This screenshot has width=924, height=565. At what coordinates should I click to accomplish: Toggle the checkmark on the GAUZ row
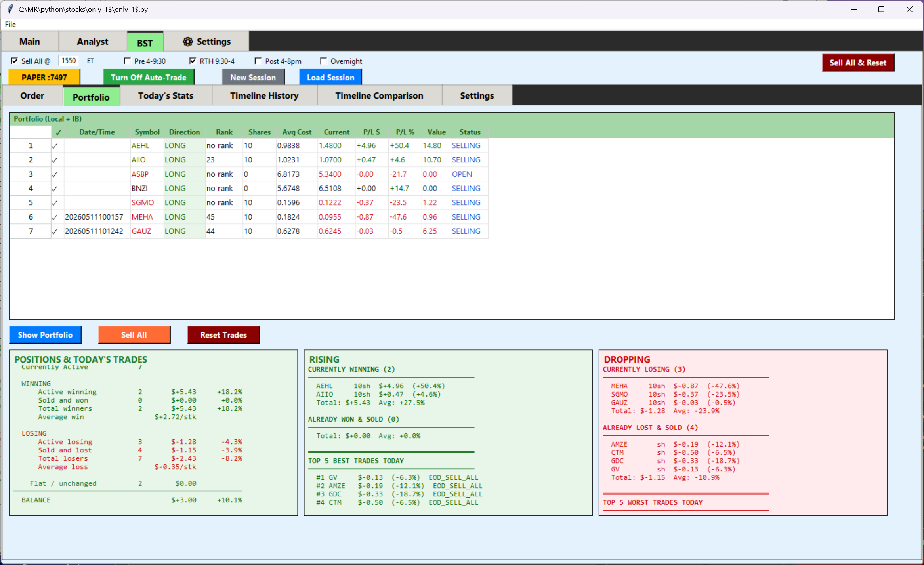(55, 231)
